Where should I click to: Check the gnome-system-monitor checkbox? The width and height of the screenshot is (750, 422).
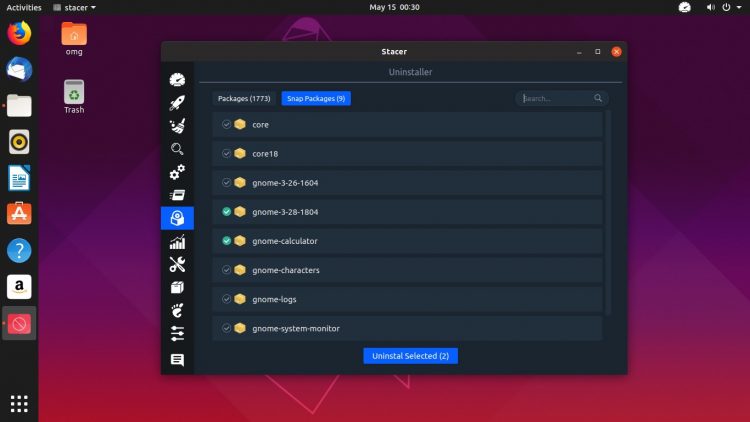coord(226,328)
